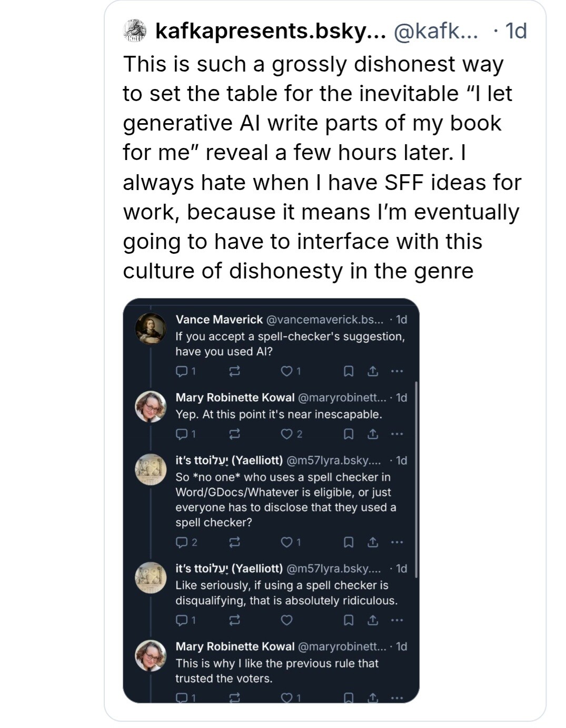
Task: Bookmark Vance Maverick's post
Action: (x=348, y=372)
